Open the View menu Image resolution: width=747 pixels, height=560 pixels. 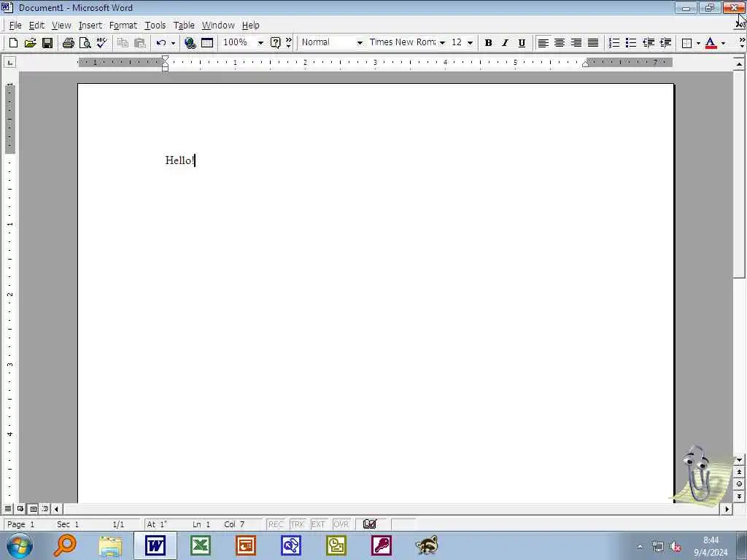pyautogui.click(x=61, y=26)
